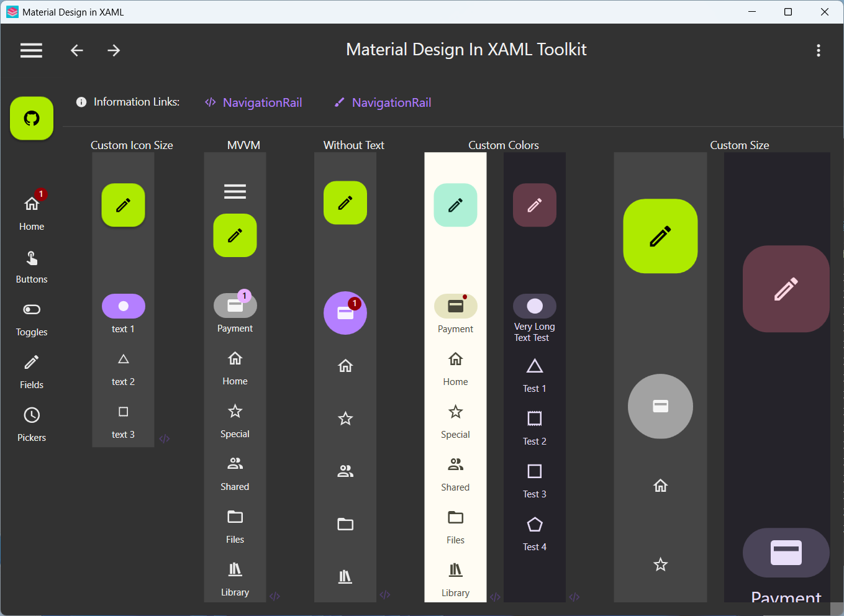The width and height of the screenshot is (844, 616).
Task: Select Home item in MVVM rail
Action: pos(235,368)
